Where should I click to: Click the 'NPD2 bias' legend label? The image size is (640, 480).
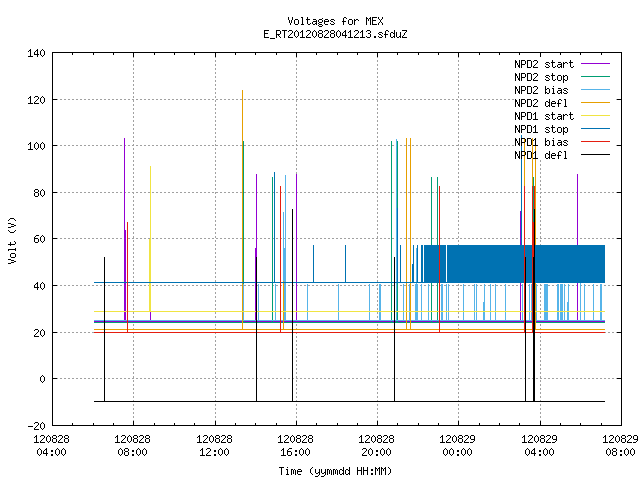(x=541, y=90)
